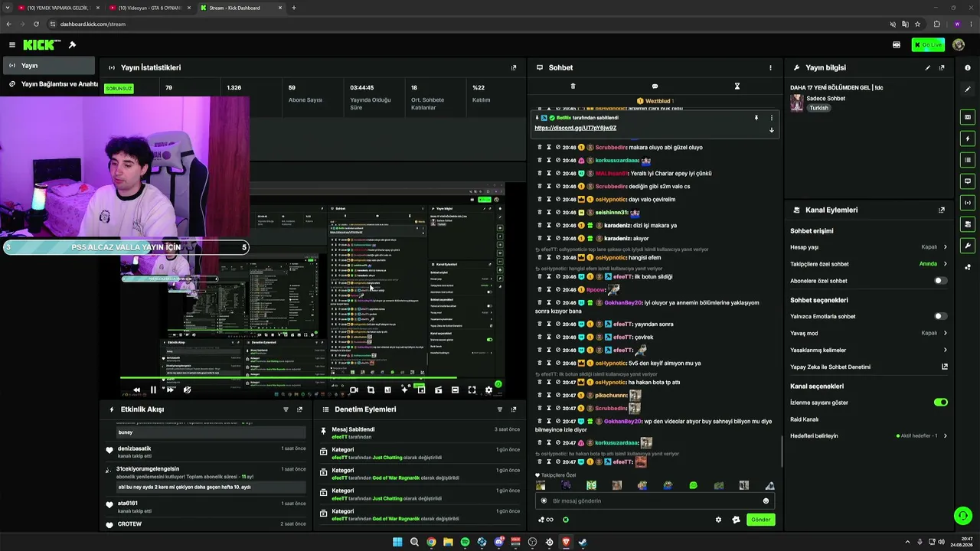The image size is (980, 551).
Task: Pop out the Yayın İstatistikleri panel
Action: [x=514, y=67]
